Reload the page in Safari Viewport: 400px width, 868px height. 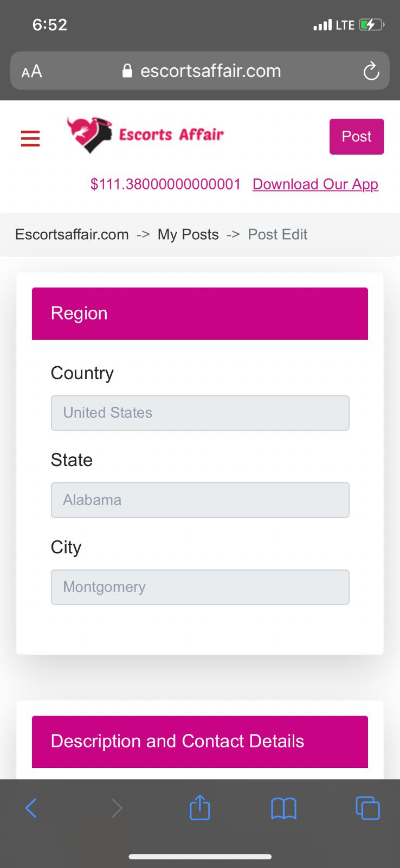[371, 71]
